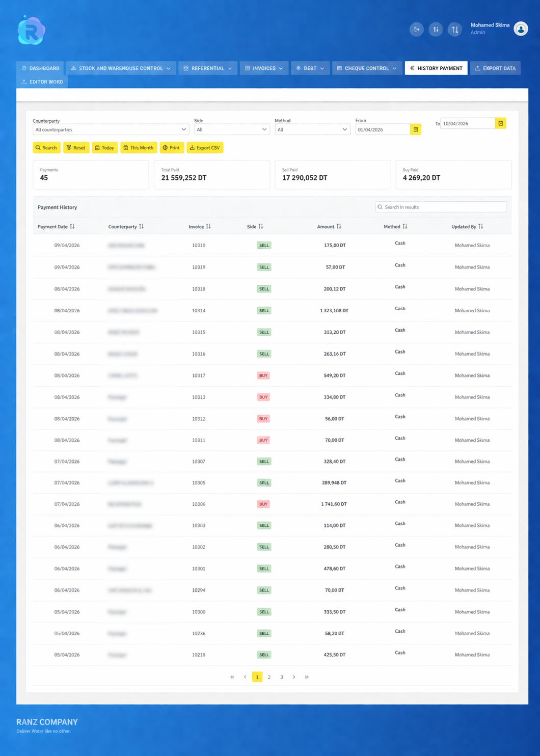Open the Print dialog via the Print icon
Image resolution: width=540 pixels, height=756 pixels.
tap(165, 148)
